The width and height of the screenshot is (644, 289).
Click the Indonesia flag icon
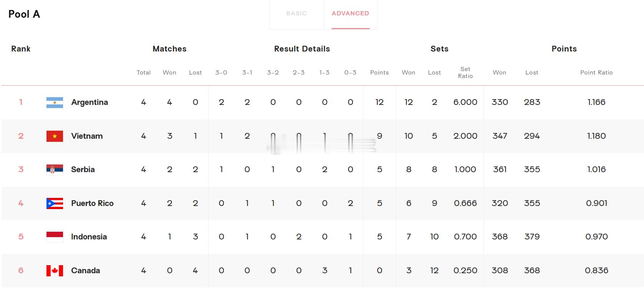pyautogui.click(x=55, y=237)
